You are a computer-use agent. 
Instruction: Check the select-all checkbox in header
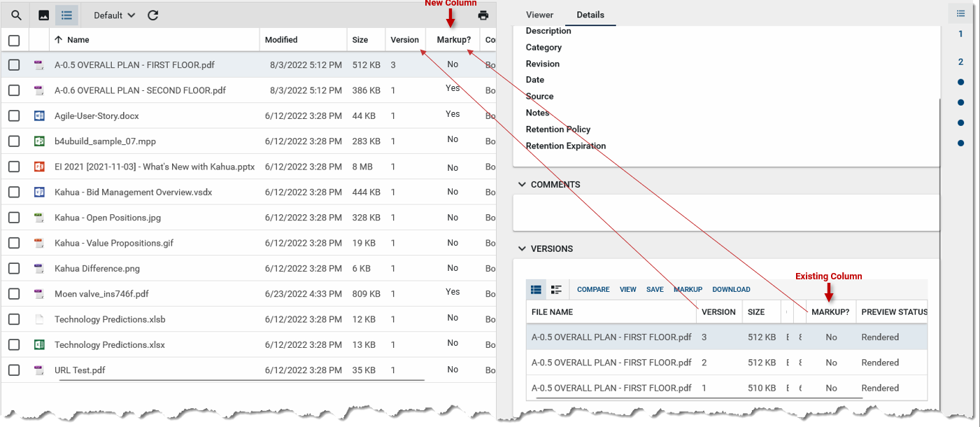point(14,40)
